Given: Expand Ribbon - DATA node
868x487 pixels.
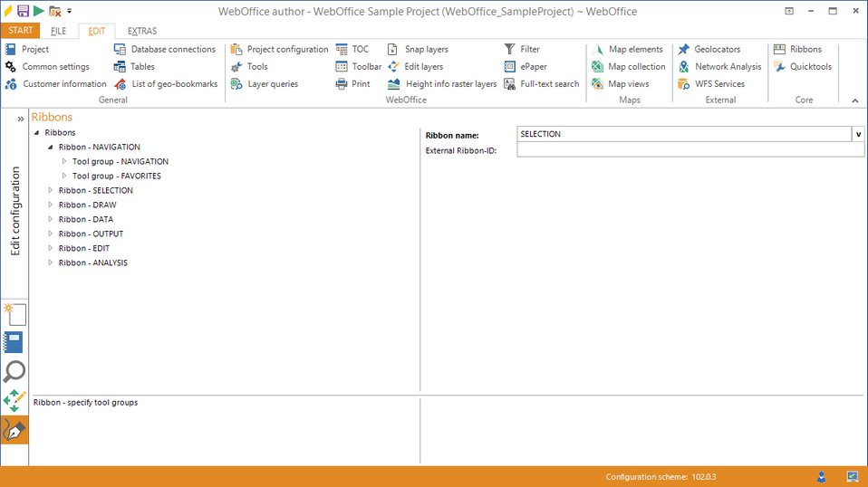Looking at the screenshot, I should 51,219.
